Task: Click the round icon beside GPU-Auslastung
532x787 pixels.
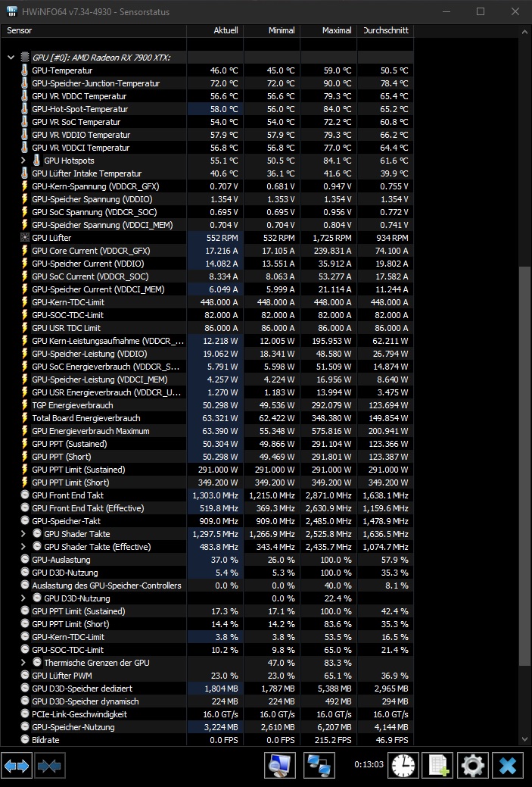Action: tap(24, 559)
